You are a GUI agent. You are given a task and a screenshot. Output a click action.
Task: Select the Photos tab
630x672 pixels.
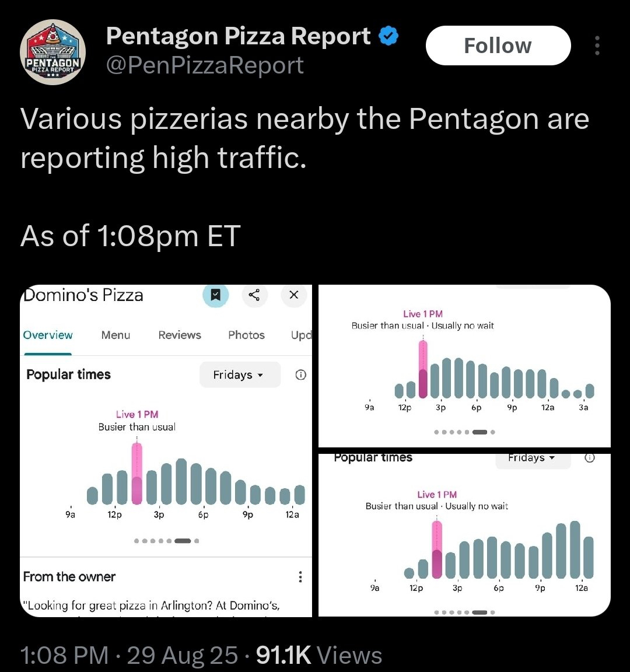[246, 335]
